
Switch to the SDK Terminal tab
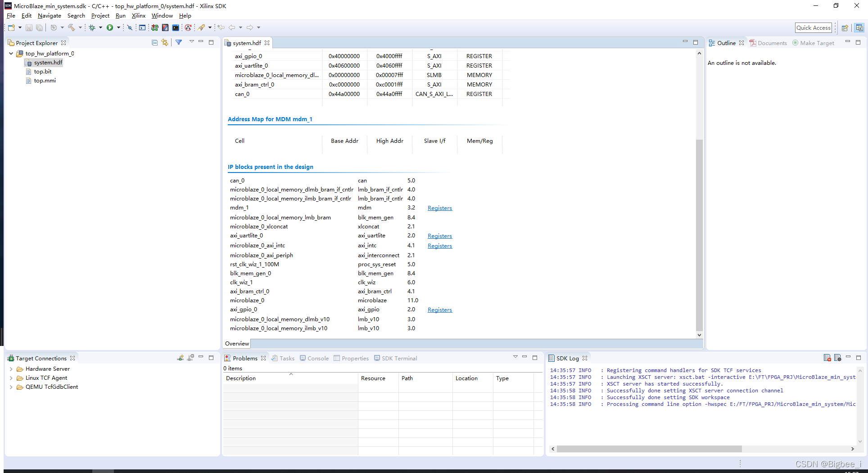tap(395, 358)
